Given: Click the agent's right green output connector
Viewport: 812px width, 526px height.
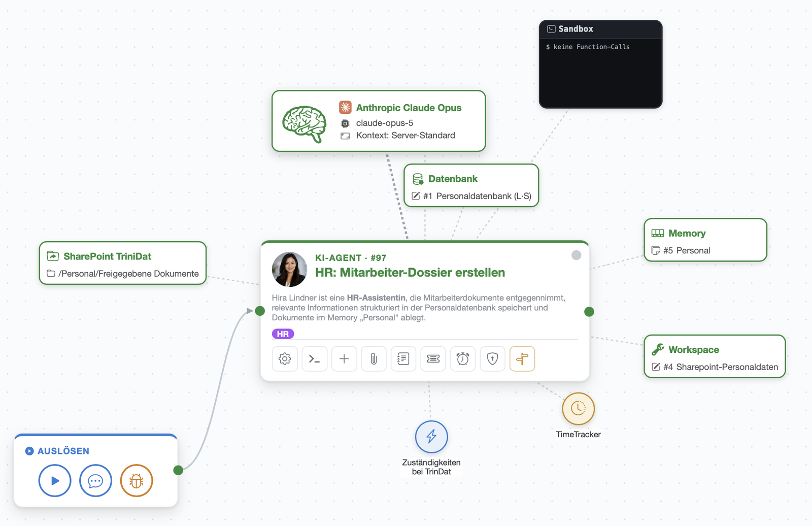Looking at the screenshot, I should coord(589,312).
